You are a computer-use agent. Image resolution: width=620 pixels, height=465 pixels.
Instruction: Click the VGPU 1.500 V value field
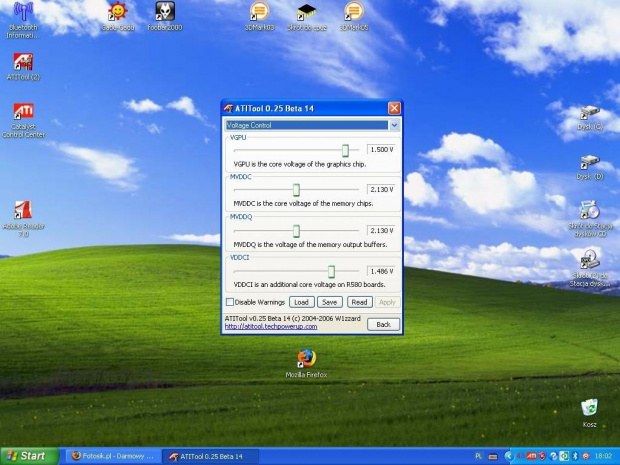(381, 149)
